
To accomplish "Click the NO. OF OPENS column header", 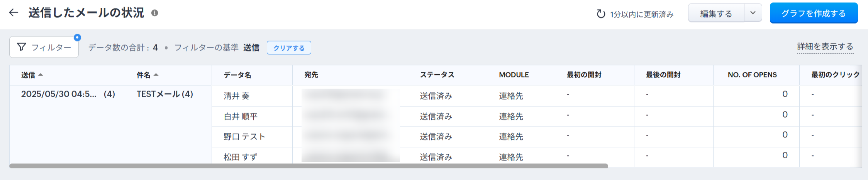I will pos(752,75).
